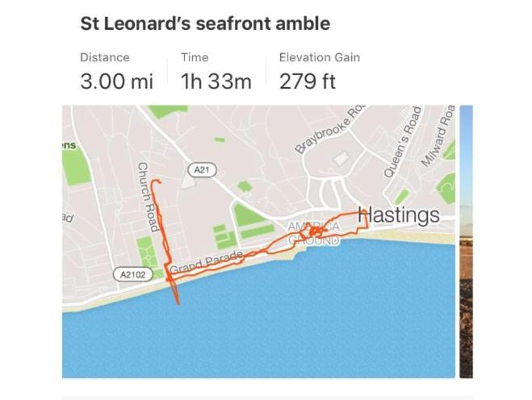Viewport: 532px width, 400px height.
Task: Click the Grand Parade road label
Action: (206, 260)
